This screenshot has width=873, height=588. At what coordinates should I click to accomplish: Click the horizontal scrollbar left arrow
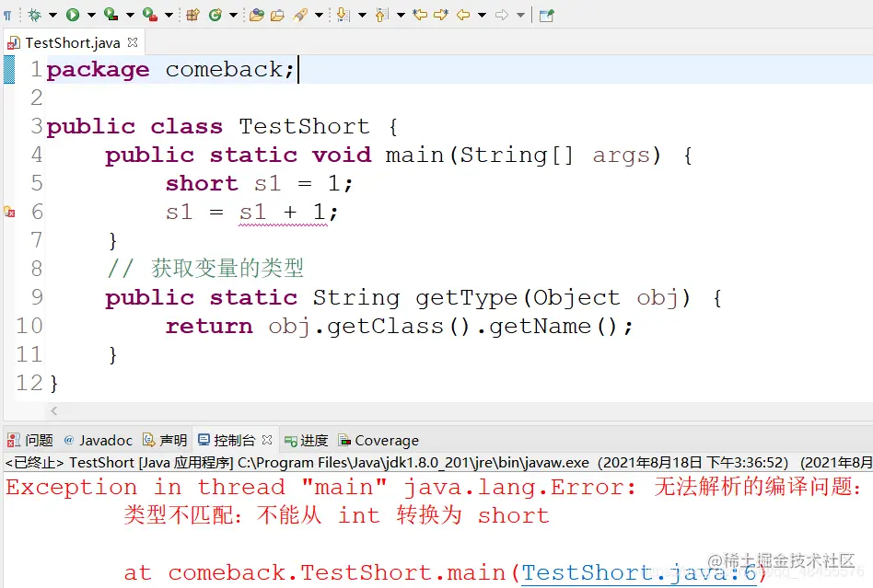54,411
